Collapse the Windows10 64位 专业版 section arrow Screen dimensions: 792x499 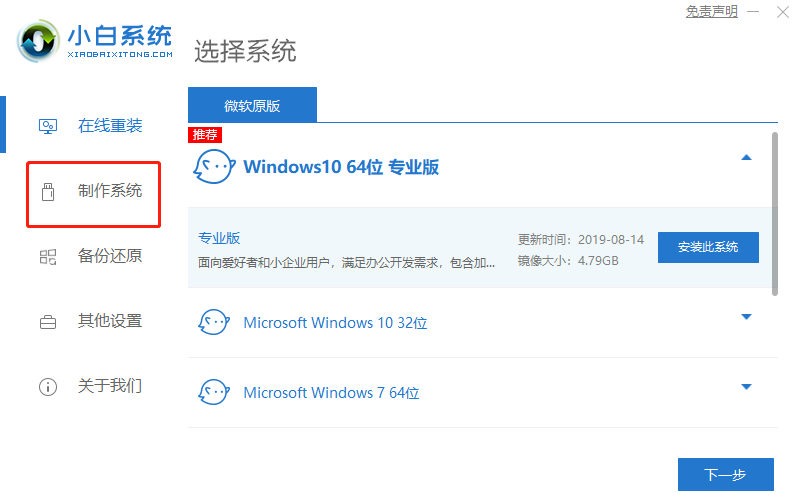746,158
